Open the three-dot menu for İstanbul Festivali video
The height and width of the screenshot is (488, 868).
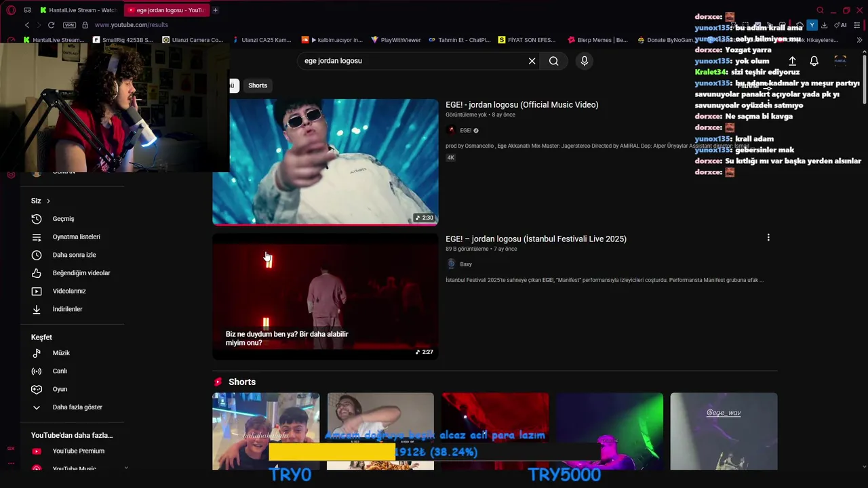pyautogui.click(x=768, y=238)
